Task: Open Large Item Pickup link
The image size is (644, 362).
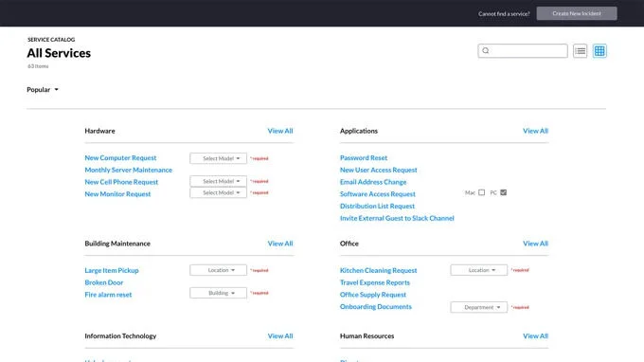Action: tap(112, 270)
